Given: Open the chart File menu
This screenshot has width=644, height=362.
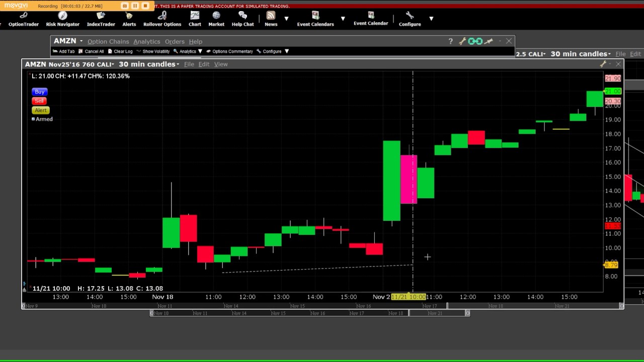Looking at the screenshot, I should click(189, 64).
